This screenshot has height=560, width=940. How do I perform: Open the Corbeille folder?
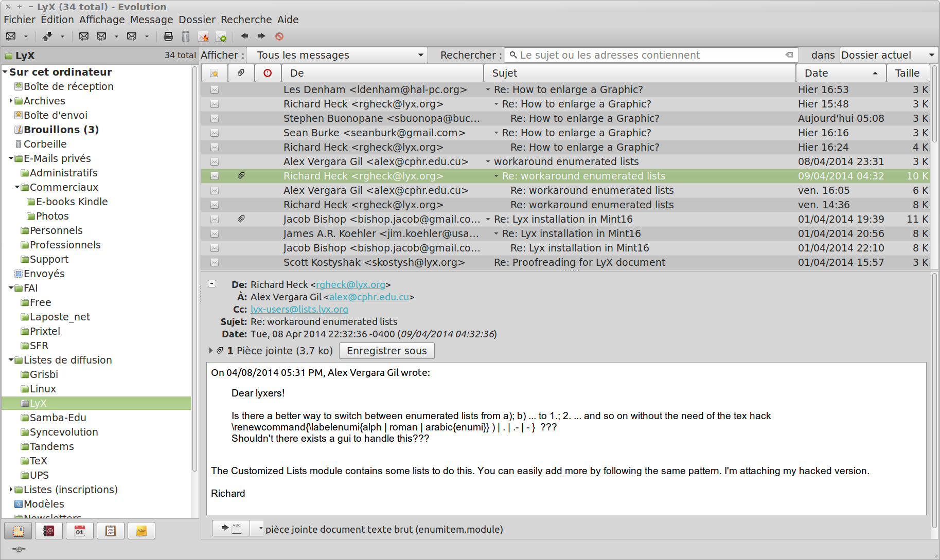pyautogui.click(x=45, y=144)
